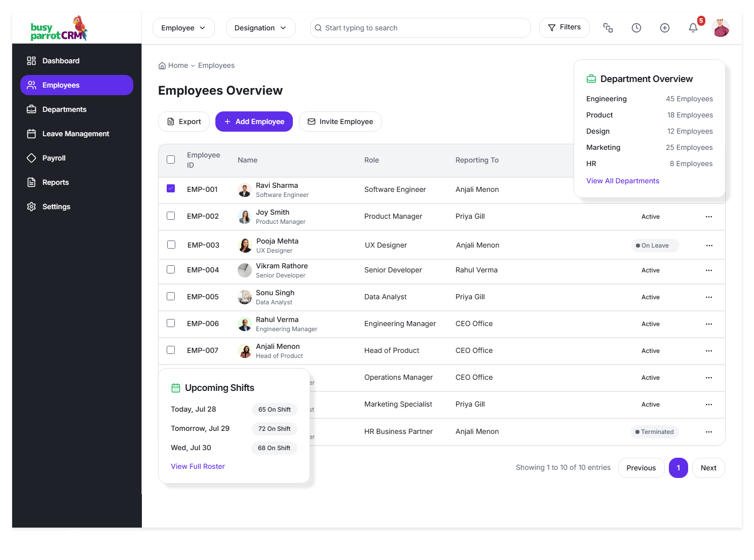Click the plus circle icon in top bar

[x=664, y=28]
